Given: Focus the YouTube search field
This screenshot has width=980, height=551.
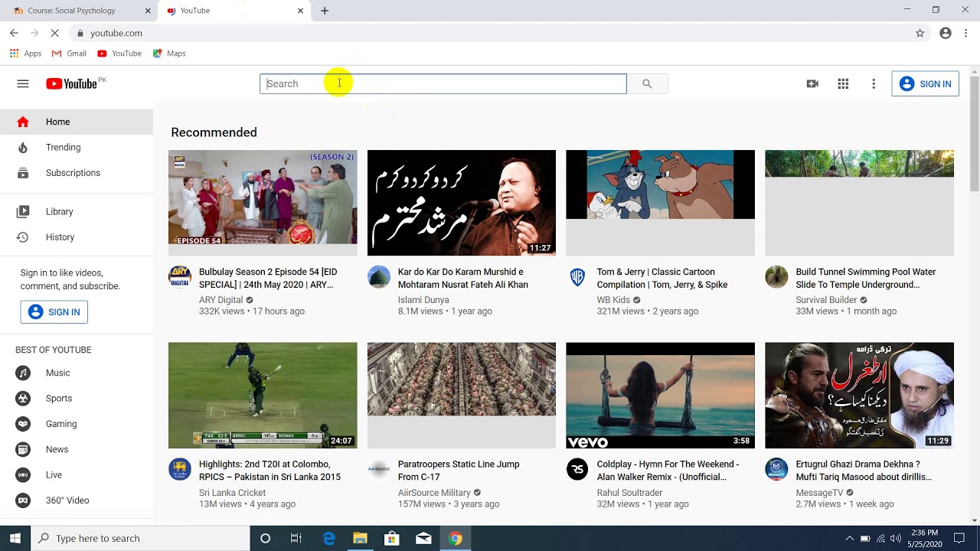Looking at the screenshot, I should point(443,83).
